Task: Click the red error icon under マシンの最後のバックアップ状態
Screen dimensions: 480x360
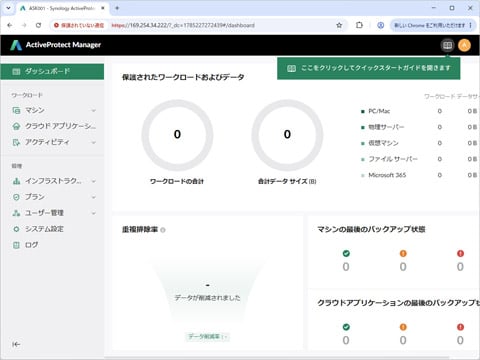Action: 460,254
